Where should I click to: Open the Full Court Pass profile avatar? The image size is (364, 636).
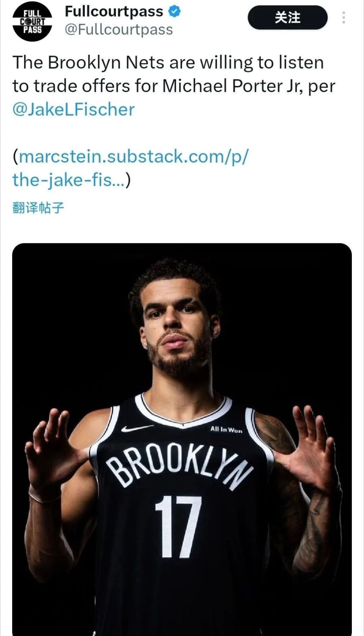[x=32, y=22]
